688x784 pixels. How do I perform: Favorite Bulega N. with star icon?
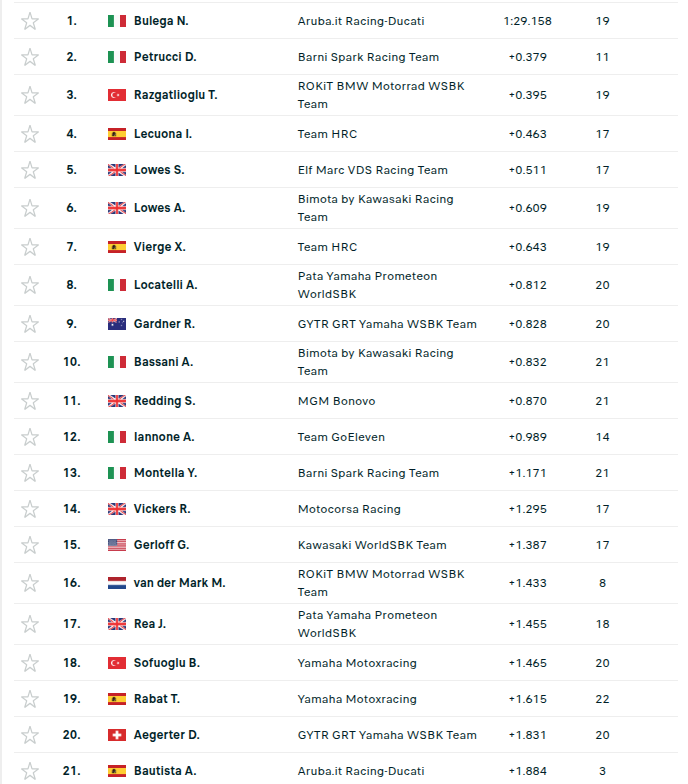[x=30, y=21]
